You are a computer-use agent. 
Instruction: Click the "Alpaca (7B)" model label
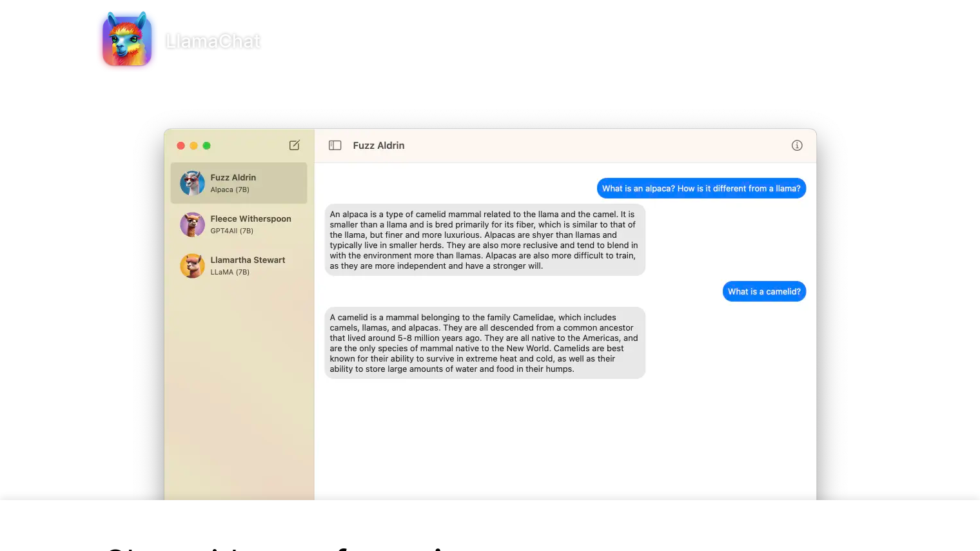230,189
